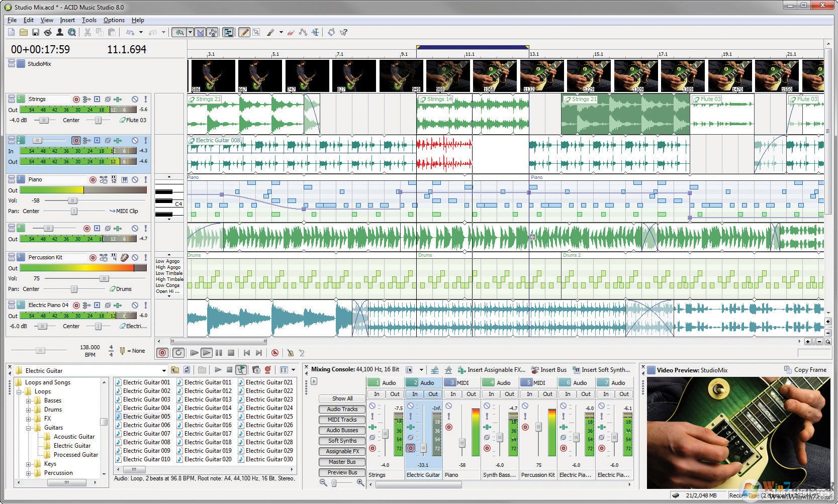This screenshot has height=504, width=838.
Task: Collapse the Guitars folder in explorer tree
Action: 29,427
